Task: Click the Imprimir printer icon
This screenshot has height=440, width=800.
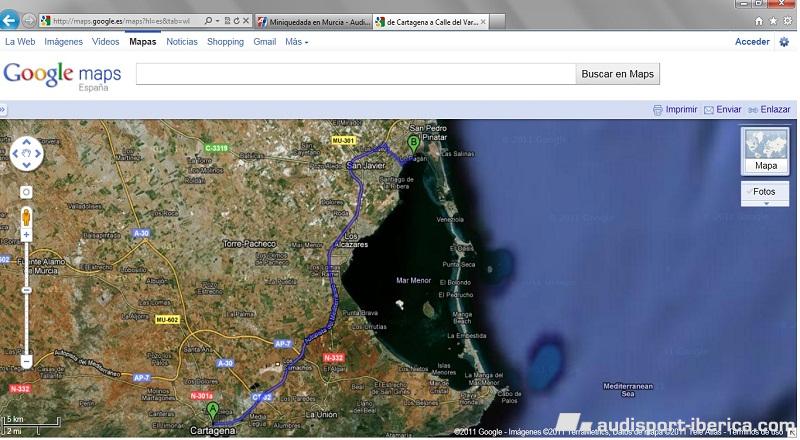Action: point(657,109)
